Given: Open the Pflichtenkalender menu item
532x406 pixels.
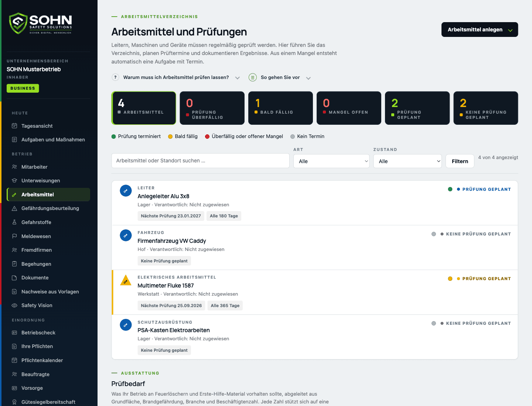Looking at the screenshot, I should pyautogui.click(x=48, y=360).
